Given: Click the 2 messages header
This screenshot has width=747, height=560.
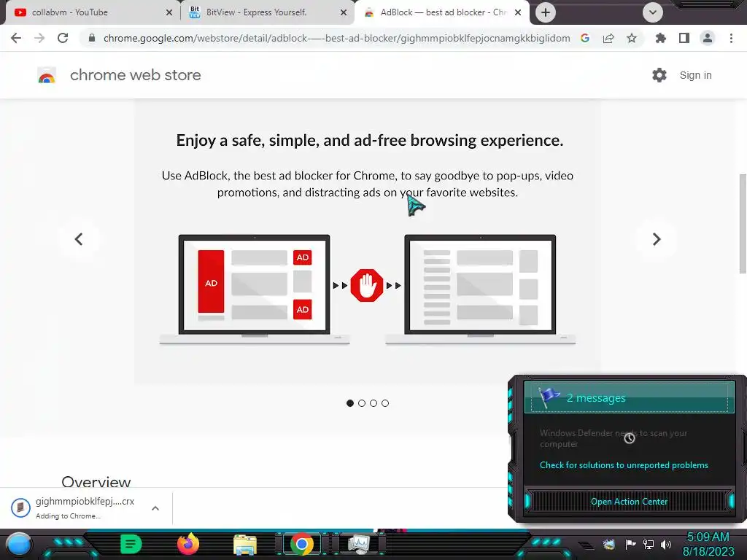Looking at the screenshot, I should [629, 397].
